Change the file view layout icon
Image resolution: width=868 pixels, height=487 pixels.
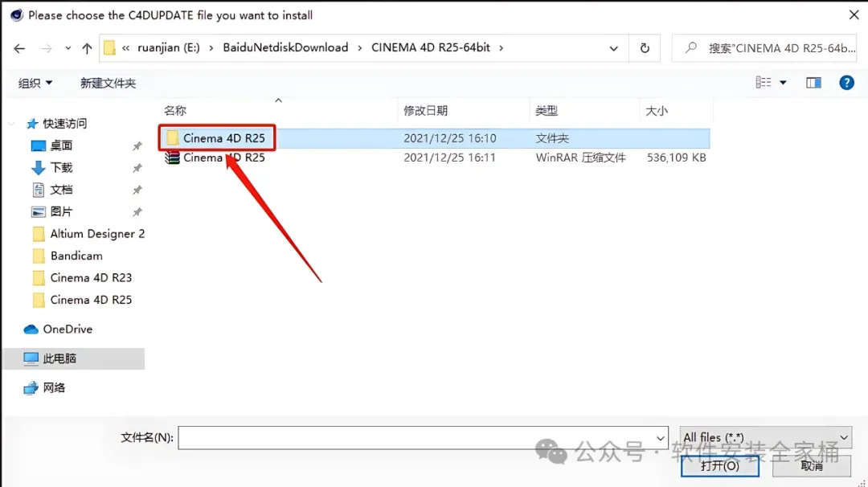tap(764, 83)
